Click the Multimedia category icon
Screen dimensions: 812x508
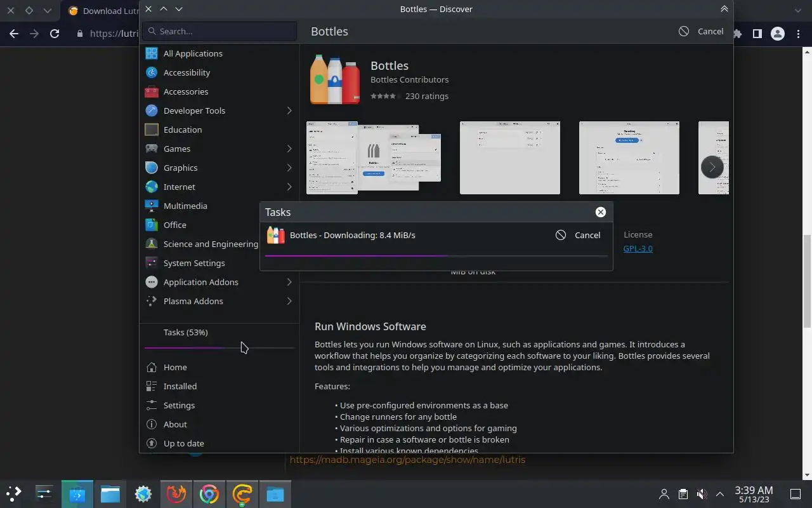[x=151, y=206]
